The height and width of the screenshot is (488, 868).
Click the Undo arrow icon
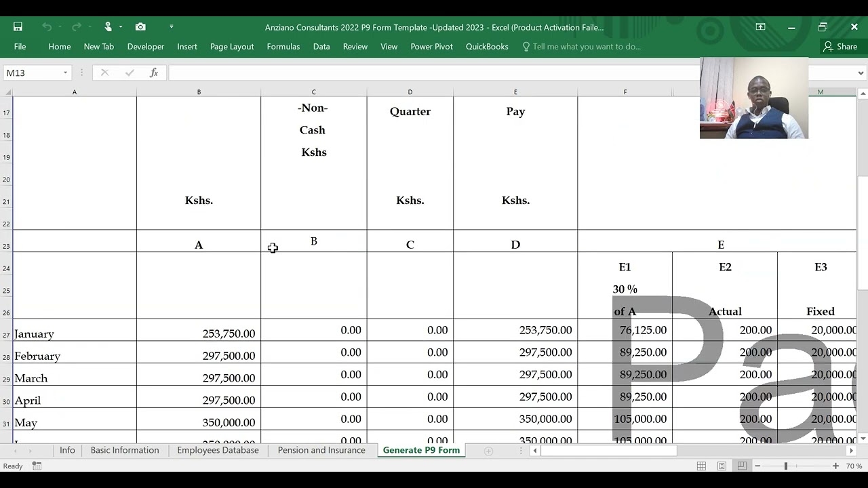[46, 26]
